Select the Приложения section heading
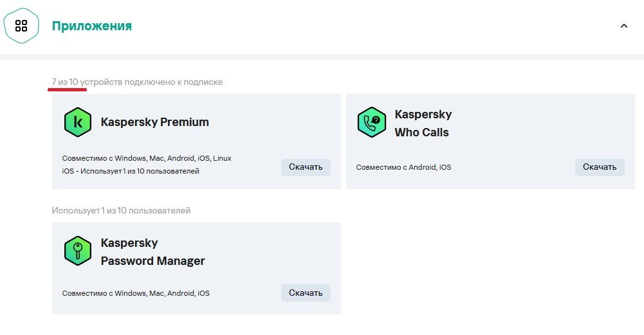 click(x=91, y=26)
